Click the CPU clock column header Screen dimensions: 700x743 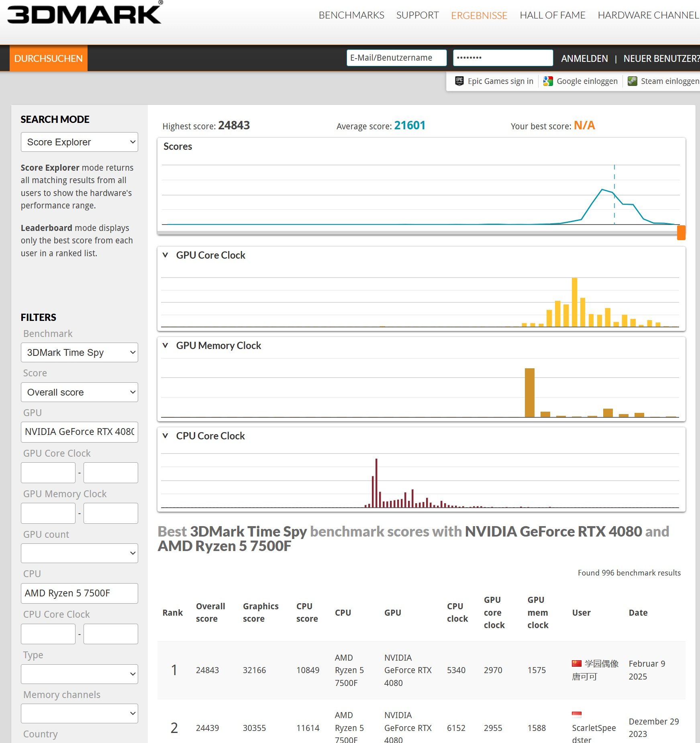[457, 612]
